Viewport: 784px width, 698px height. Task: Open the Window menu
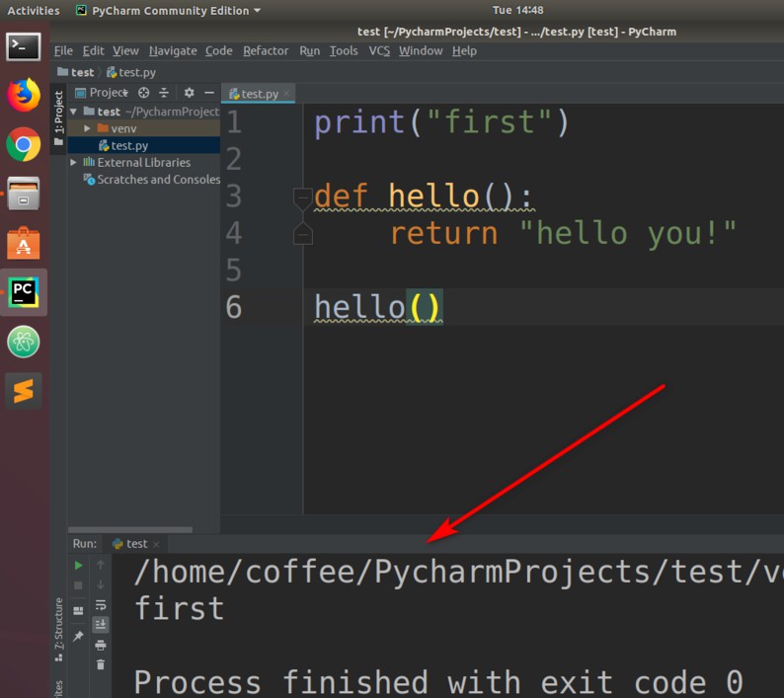tap(421, 51)
